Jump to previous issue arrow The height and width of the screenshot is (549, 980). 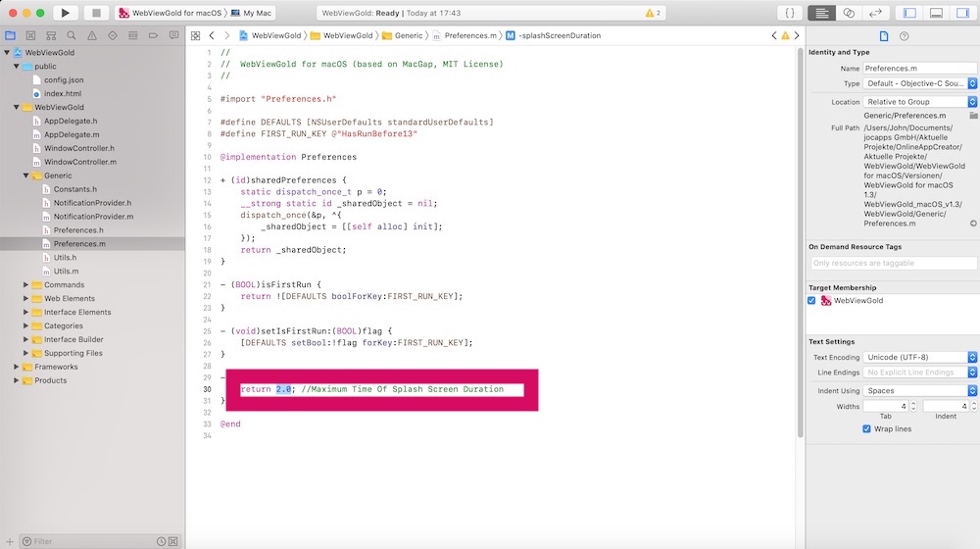point(774,35)
